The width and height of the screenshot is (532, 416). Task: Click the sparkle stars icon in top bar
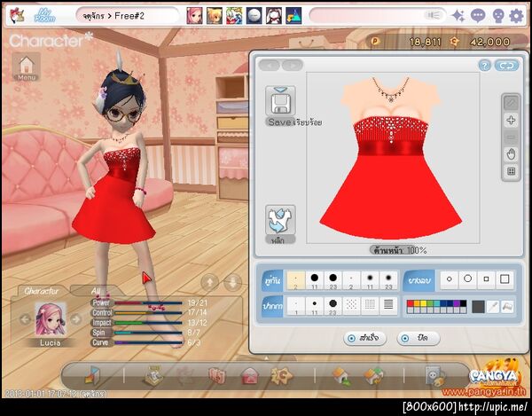(x=458, y=16)
